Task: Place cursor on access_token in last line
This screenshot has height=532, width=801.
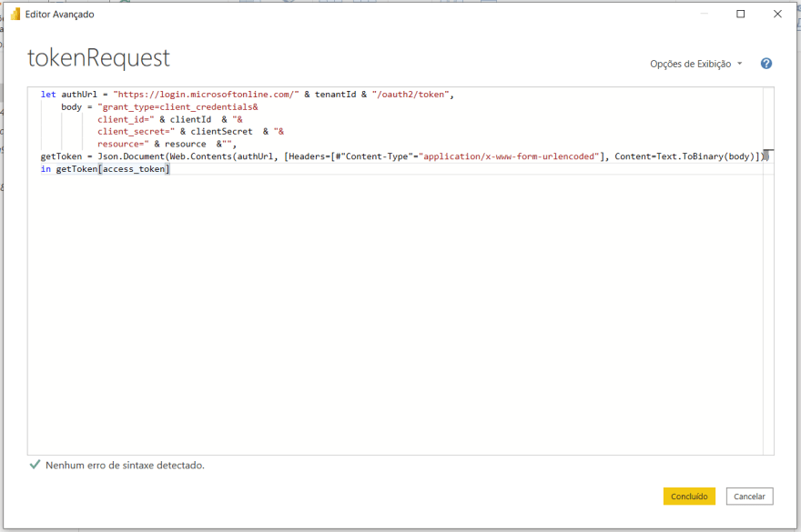Action: click(x=134, y=169)
